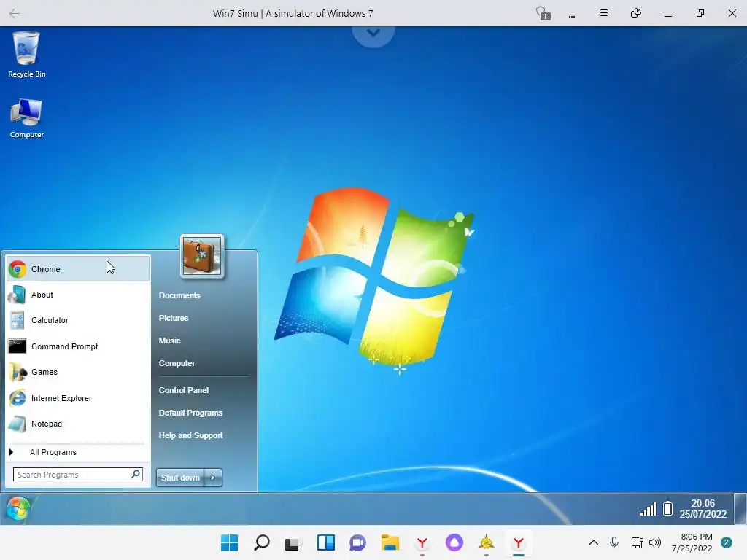This screenshot has width=747, height=560.
Task: Click the Win7 clock showing 20:06
Action: click(703, 508)
